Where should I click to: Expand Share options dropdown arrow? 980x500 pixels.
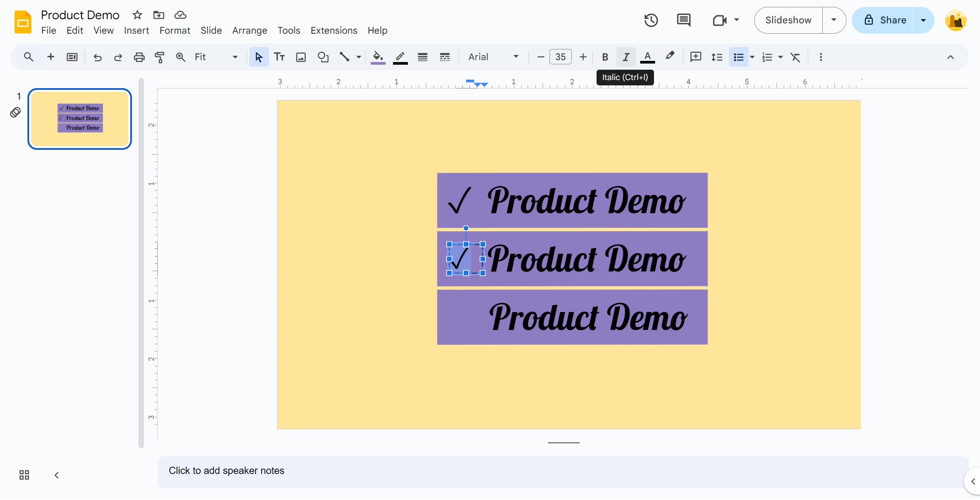point(923,20)
